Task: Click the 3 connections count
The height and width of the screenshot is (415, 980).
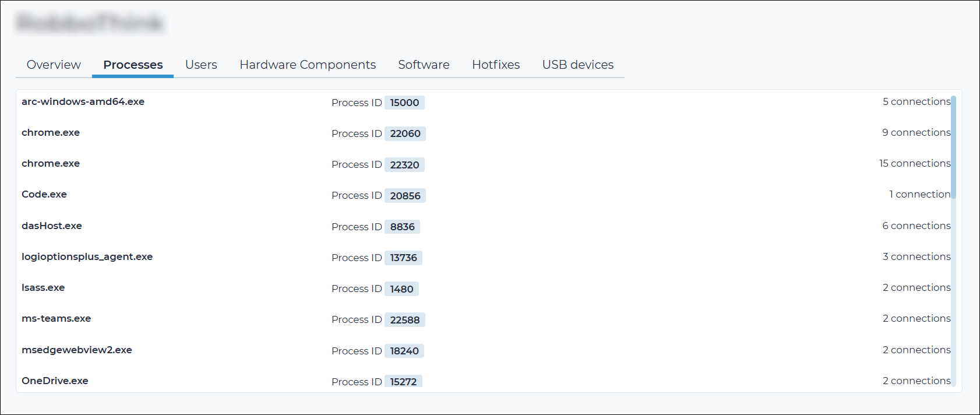Action: [916, 256]
